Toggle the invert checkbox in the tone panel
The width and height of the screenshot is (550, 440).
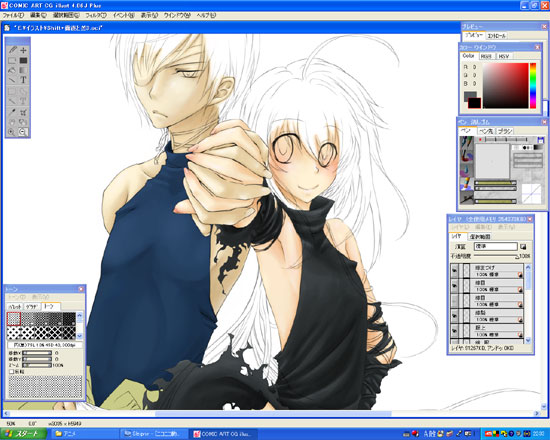[11, 371]
